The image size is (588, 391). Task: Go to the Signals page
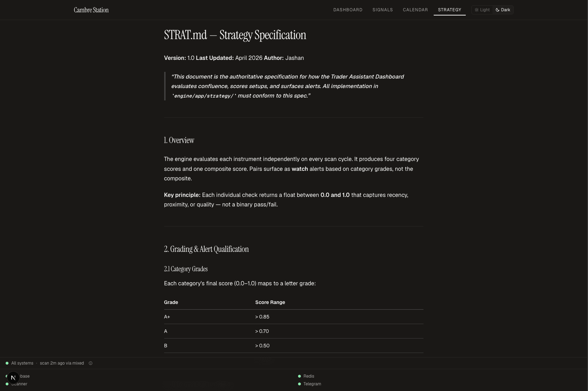(x=383, y=10)
